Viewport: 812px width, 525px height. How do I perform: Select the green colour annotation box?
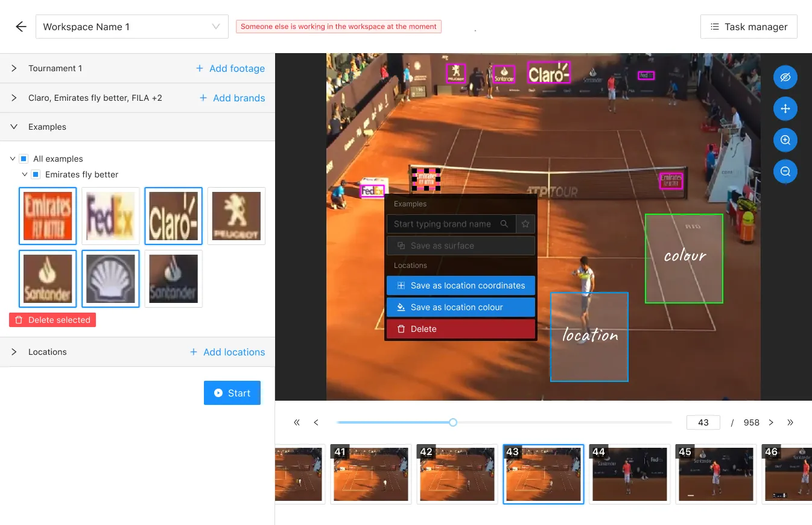[684, 258]
